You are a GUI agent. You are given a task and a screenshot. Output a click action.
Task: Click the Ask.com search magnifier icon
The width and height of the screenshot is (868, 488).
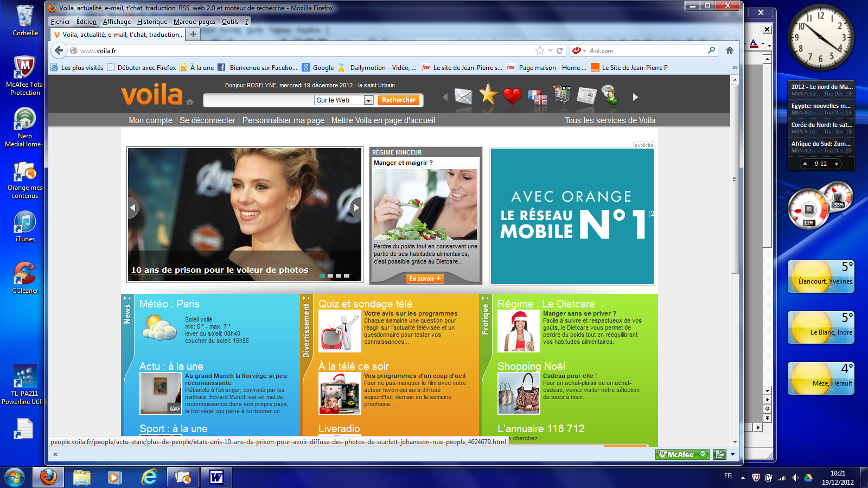pos(711,50)
